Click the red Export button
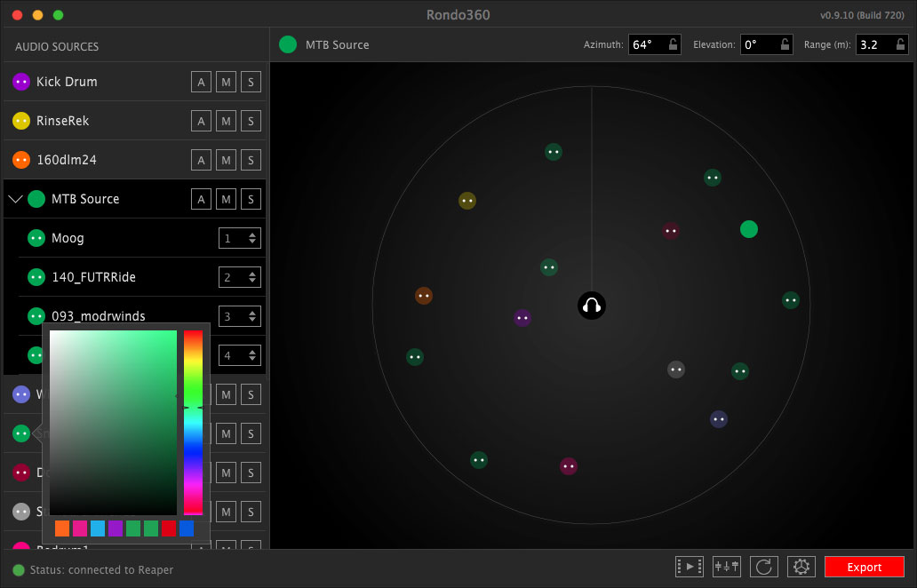 tap(864, 567)
